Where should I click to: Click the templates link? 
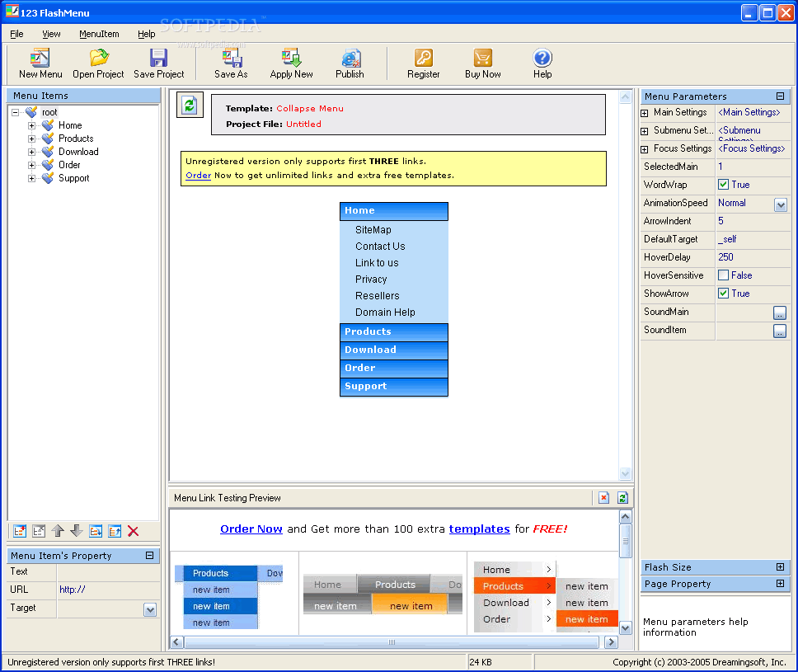click(479, 529)
